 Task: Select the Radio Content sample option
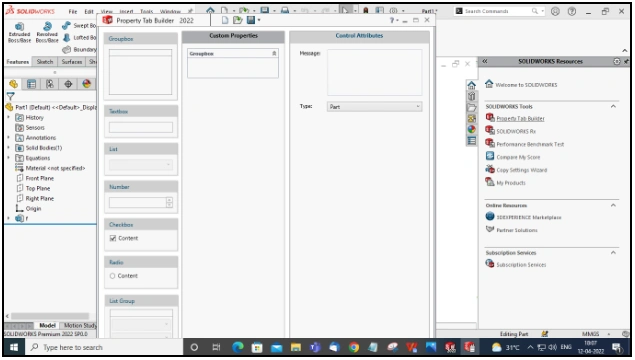pos(113,276)
